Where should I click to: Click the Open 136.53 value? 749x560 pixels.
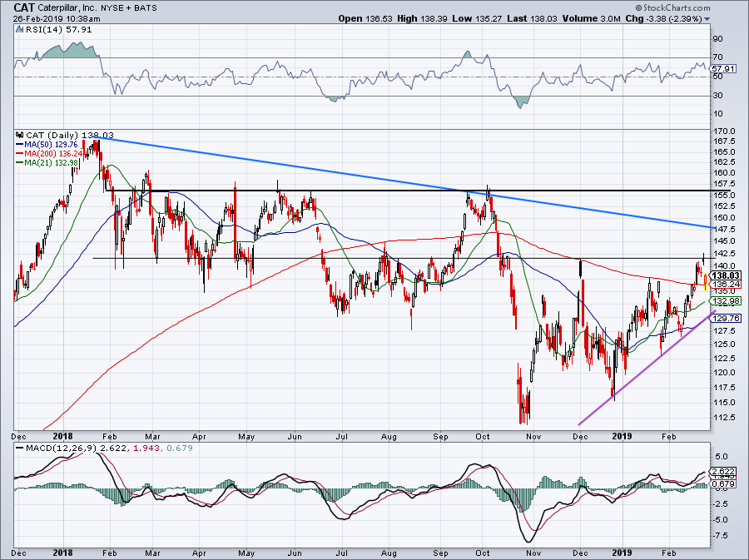365,18
